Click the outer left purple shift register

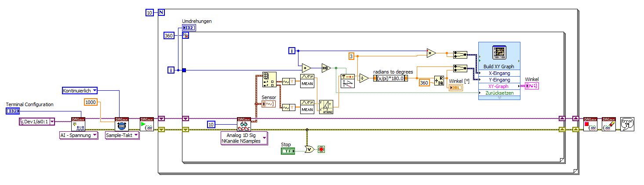tap(161, 118)
